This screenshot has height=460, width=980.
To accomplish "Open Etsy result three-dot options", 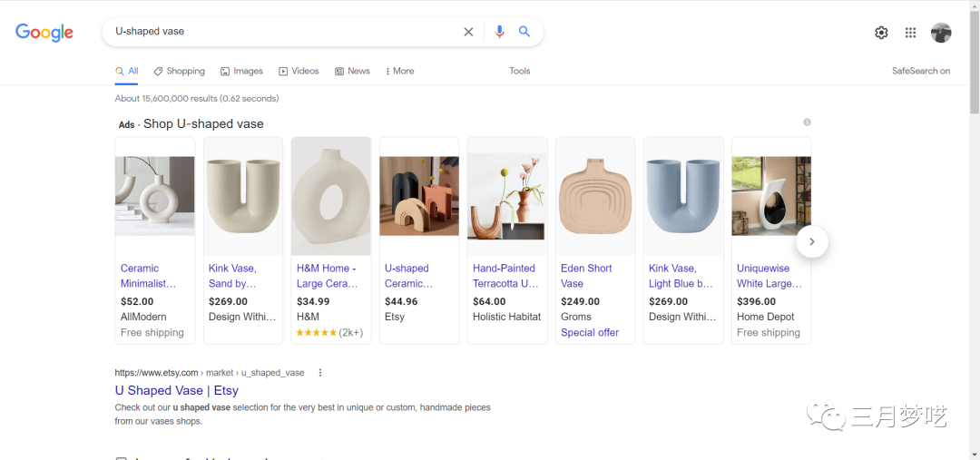I will (320, 373).
